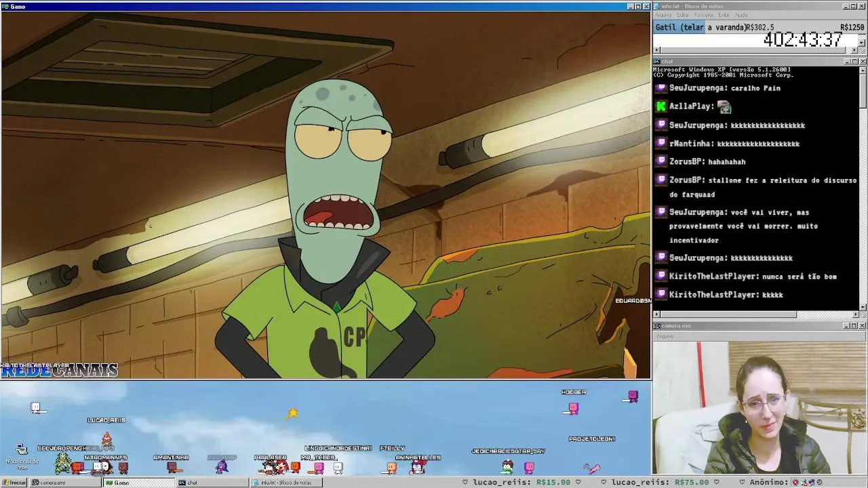Click chat window vertical scrollbar down arrow
868x488 pixels.
(x=862, y=307)
